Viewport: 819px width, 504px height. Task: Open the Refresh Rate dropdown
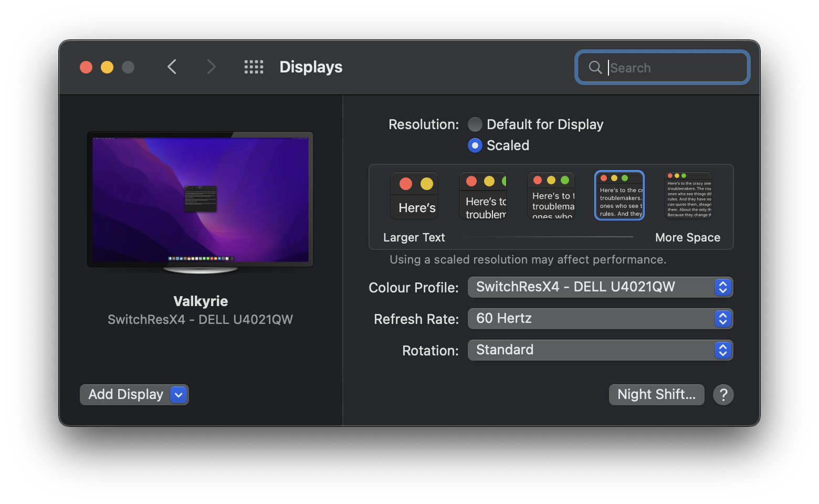[x=600, y=319]
